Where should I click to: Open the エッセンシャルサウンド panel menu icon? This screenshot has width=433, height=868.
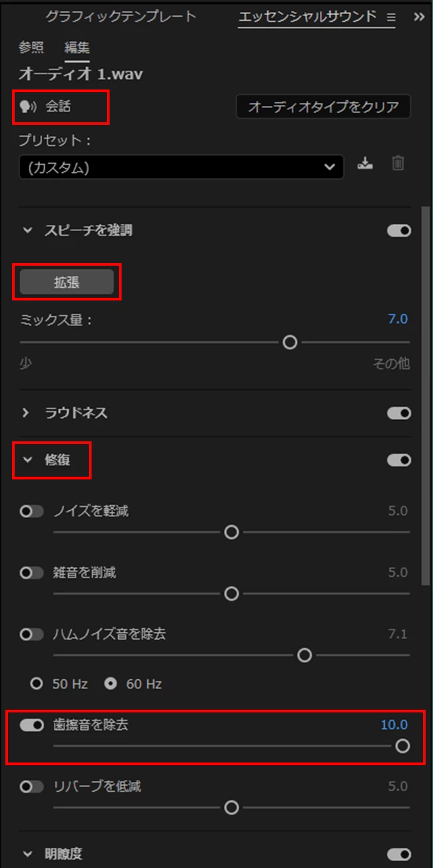point(391,16)
